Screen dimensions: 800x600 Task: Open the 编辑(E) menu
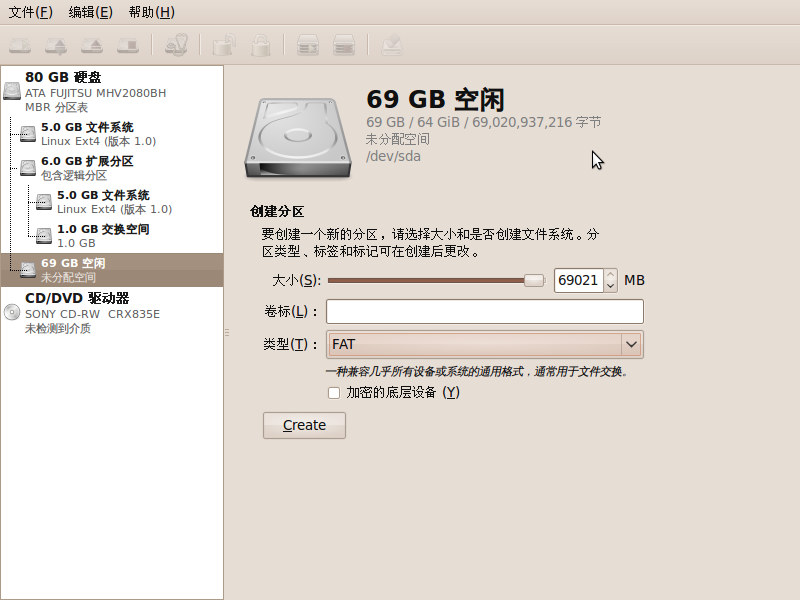[90, 12]
